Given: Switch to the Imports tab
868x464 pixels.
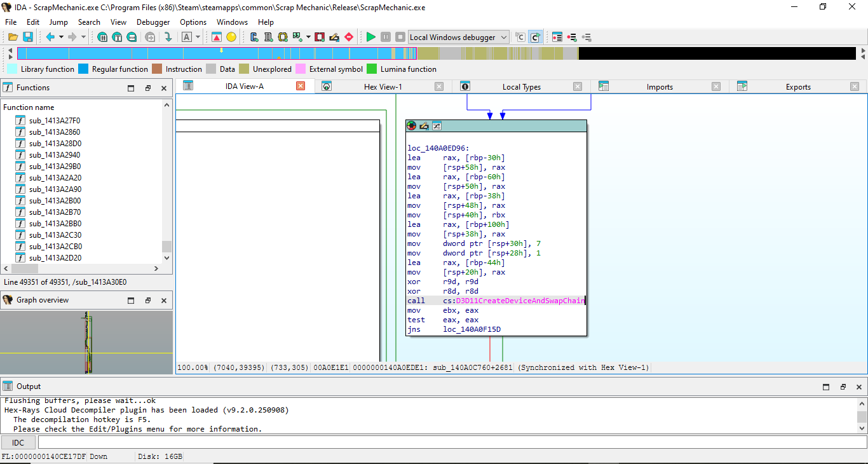Looking at the screenshot, I should click(x=660, y=86).
